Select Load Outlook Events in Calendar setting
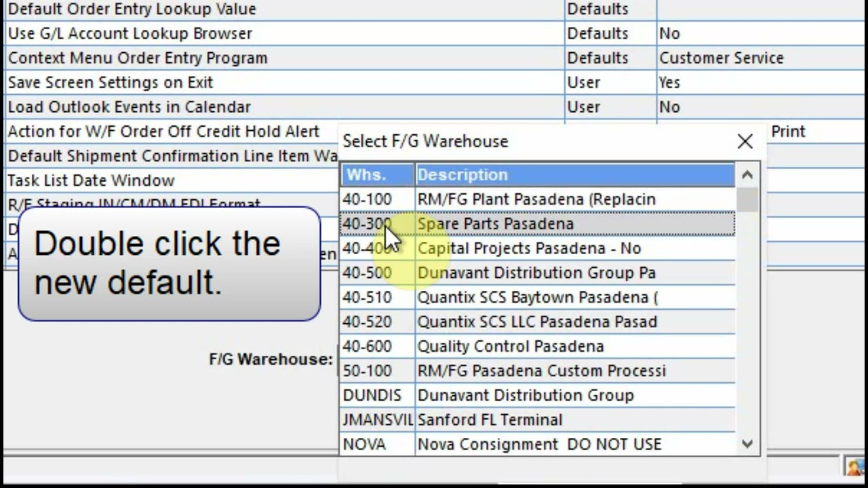Image resolution: width=868 pixels, height=488 pixels. [129, 107]
